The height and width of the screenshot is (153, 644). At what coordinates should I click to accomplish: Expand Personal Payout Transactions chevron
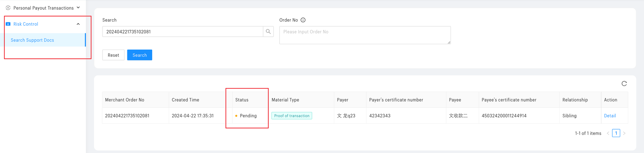(x=78, y=8)
